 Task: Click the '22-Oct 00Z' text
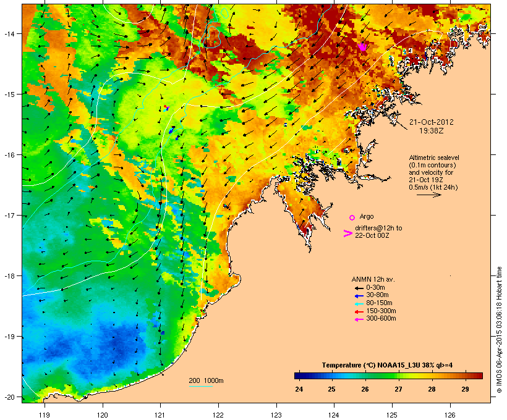[372, 235]
